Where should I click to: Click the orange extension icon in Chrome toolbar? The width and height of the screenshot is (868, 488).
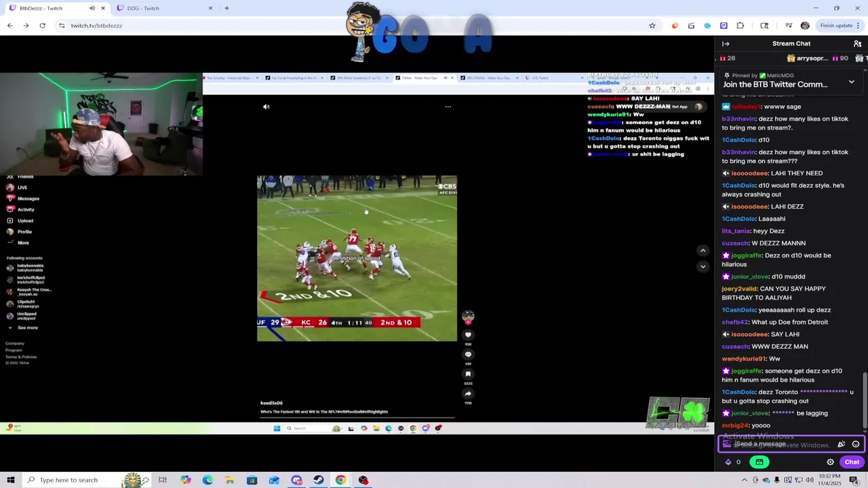pyautogui.click(x=675, y=26)
